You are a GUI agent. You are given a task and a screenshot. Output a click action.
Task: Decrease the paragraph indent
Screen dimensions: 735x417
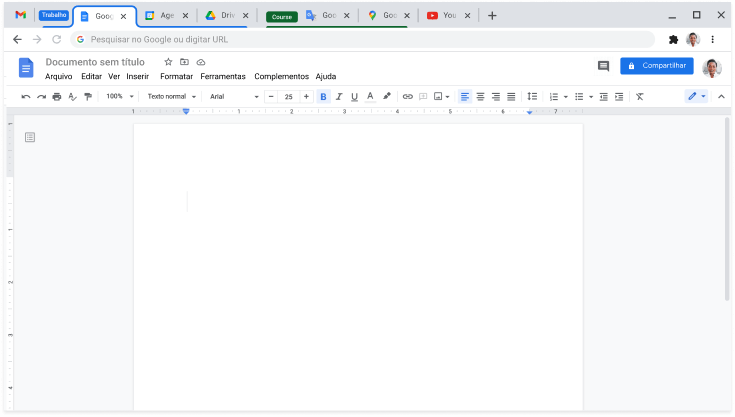(x=604, y=97)
